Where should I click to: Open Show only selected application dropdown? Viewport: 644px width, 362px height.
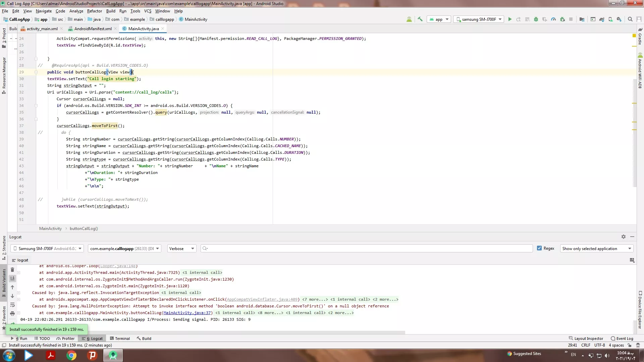(597, 249)
